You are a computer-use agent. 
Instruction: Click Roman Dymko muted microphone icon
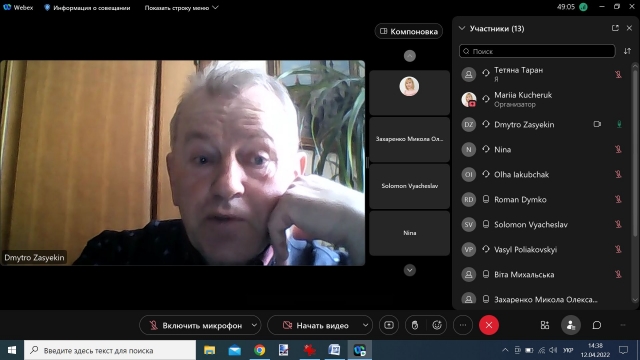[x=618, y=199]
